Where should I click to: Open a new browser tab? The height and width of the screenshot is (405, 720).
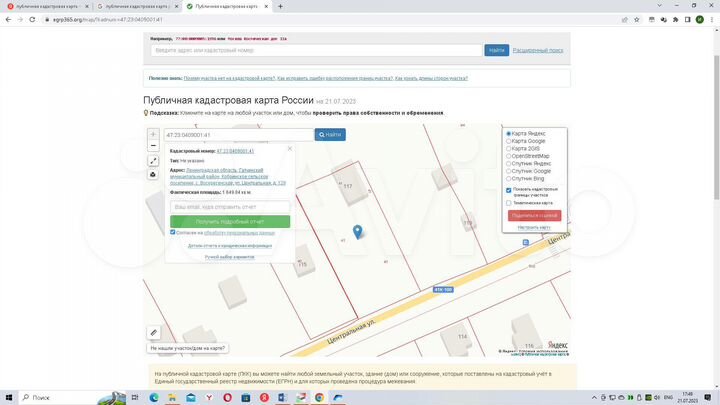280,6
